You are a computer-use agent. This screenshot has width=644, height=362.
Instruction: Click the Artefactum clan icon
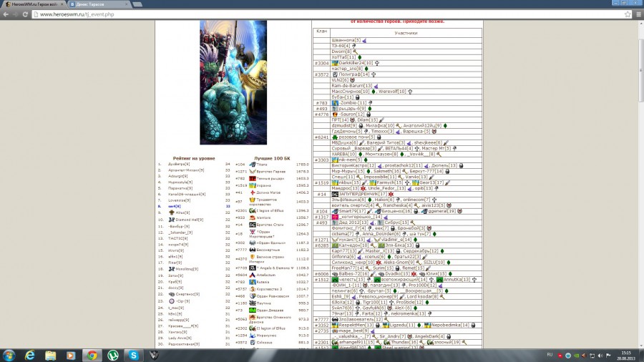pyautogui.click(x=253, y=275)
